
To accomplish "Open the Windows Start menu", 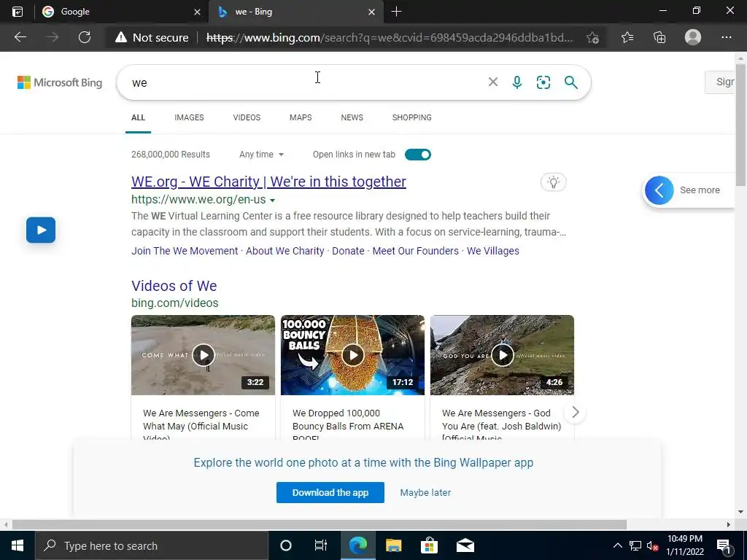I will click(x=18, y=545).
